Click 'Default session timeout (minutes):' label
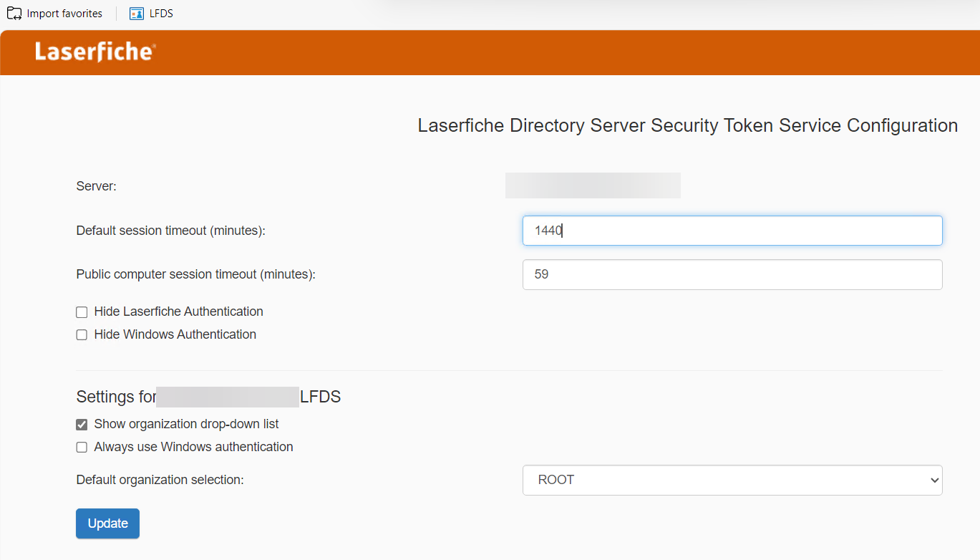This screenshot has width=980, height=560. pyautogui.click(x=171, y=231)
